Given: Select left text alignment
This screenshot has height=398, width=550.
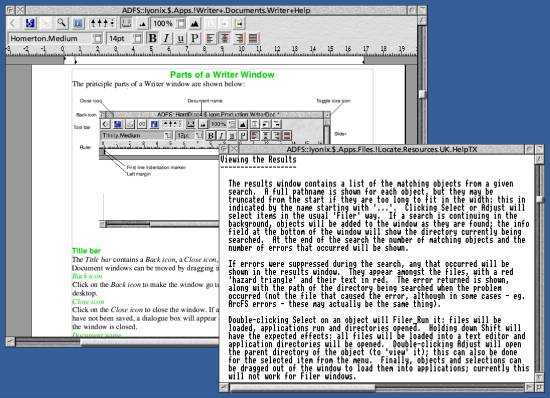Looking at the screenshot, I should click(x=210, y=38).
